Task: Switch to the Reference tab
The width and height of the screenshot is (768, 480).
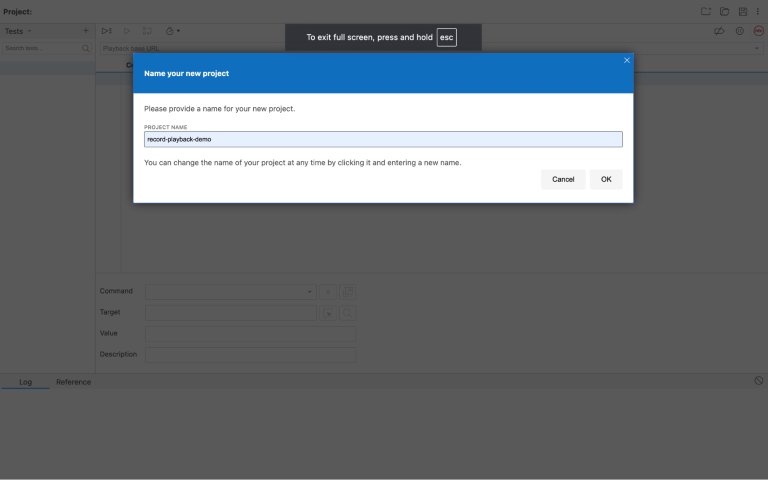Action: [73, 382]
